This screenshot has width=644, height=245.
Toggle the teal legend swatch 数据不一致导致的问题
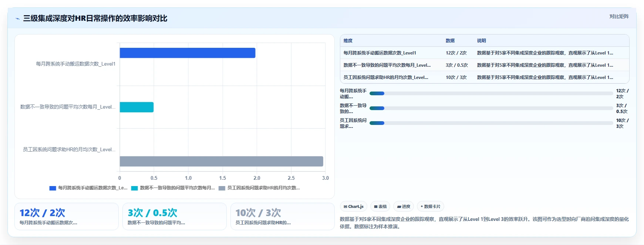134,188
